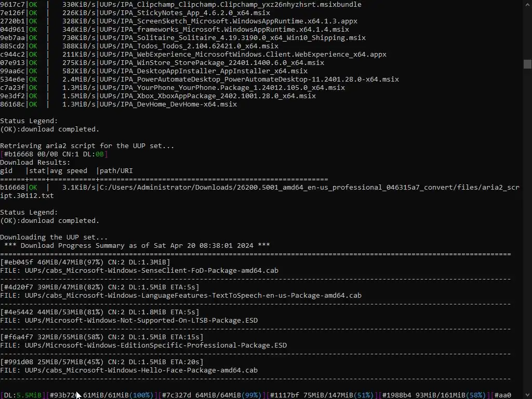
Task: Click the PowerAutomateDesktop 11.2401.28.0 msix path
Action: pos(249,79)
